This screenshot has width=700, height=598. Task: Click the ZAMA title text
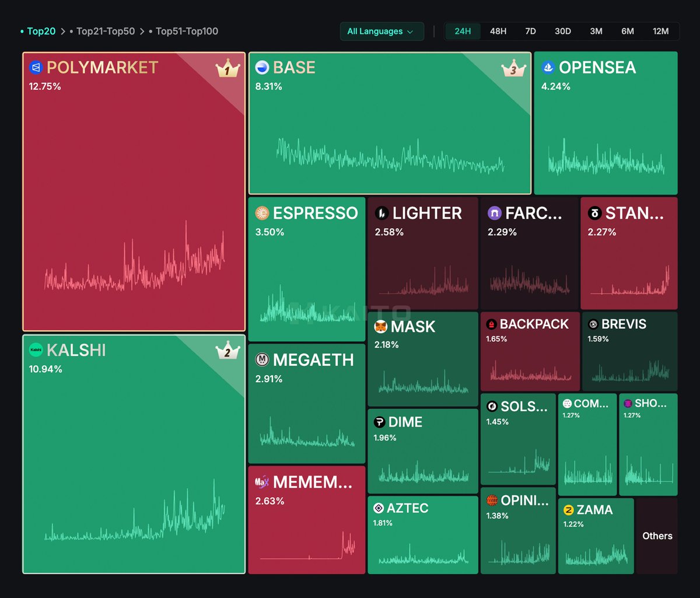[594, 510]
